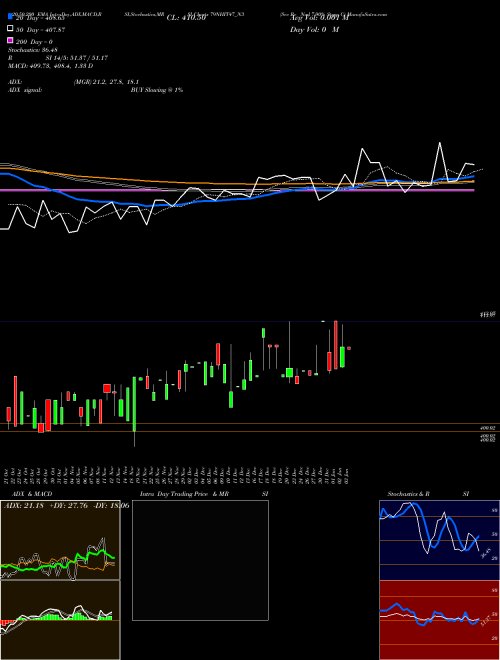Click the empty intraday trading price chart box
500x660 pixels.
pyautogui.click(x=200, y=560)
